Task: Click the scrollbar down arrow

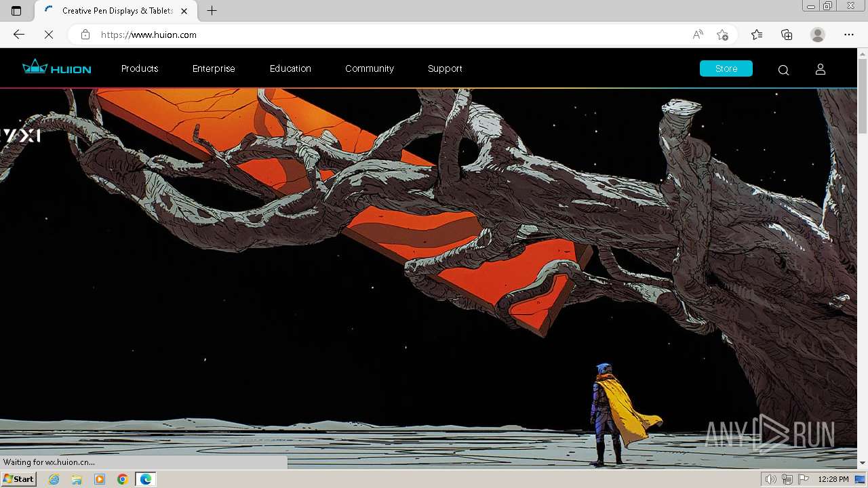Action: 863,463
